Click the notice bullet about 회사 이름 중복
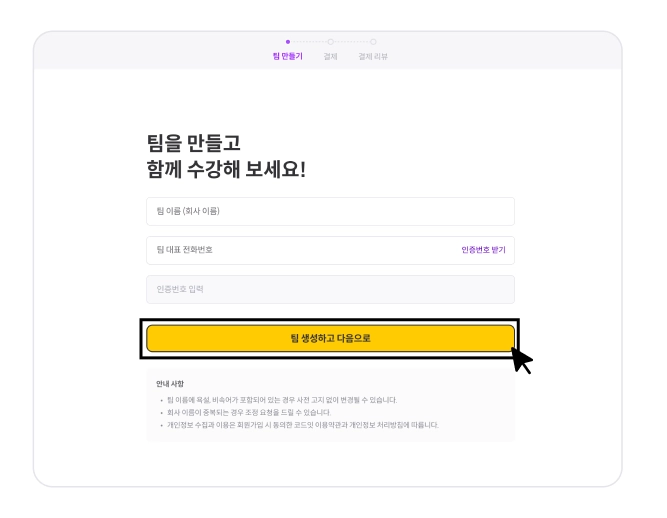The height and width of the screenshot is (518, 667). 249,413
